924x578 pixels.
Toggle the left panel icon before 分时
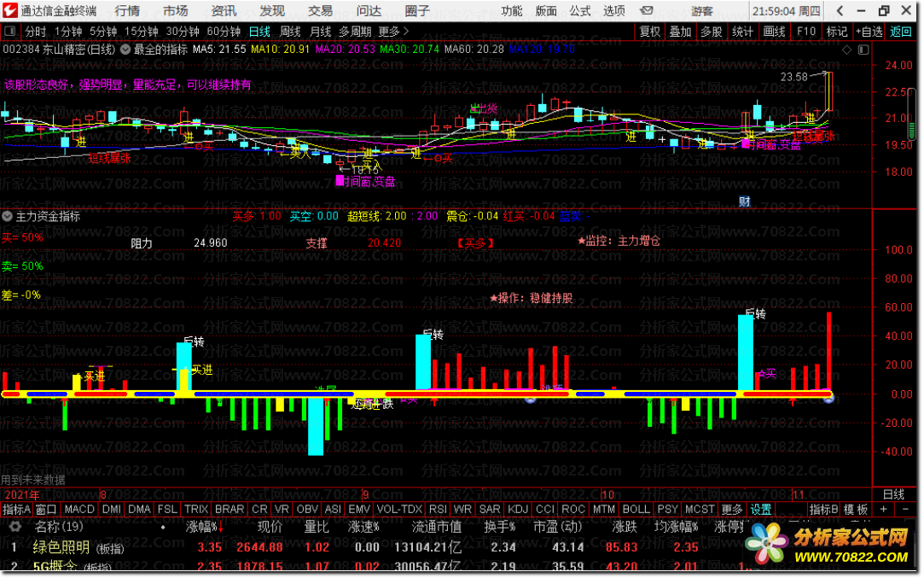point(10,32)
